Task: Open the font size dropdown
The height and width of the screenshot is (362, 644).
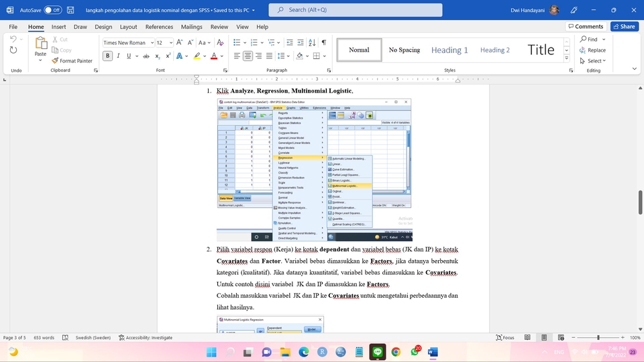Action: click(171, 43)
